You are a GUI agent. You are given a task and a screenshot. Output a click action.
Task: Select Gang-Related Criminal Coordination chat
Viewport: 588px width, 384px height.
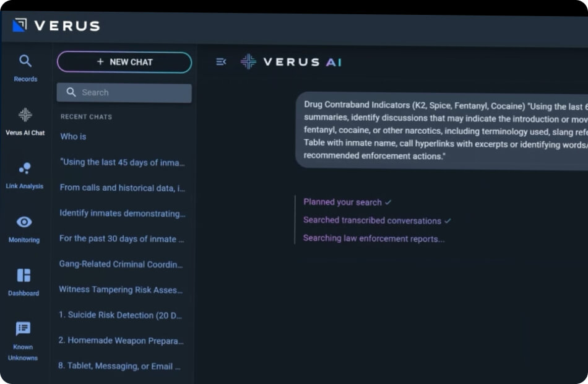(121, 264)
